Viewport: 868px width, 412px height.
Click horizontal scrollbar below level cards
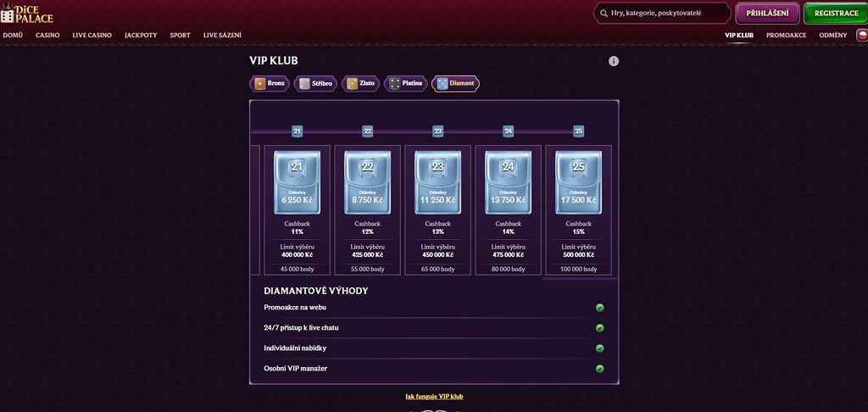[579, 279]
